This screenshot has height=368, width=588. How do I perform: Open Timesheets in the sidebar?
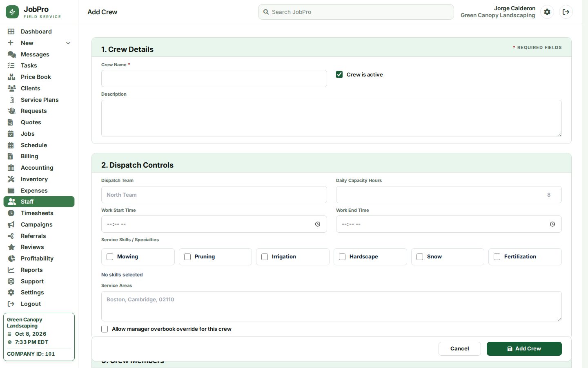[x=39, y=213]
